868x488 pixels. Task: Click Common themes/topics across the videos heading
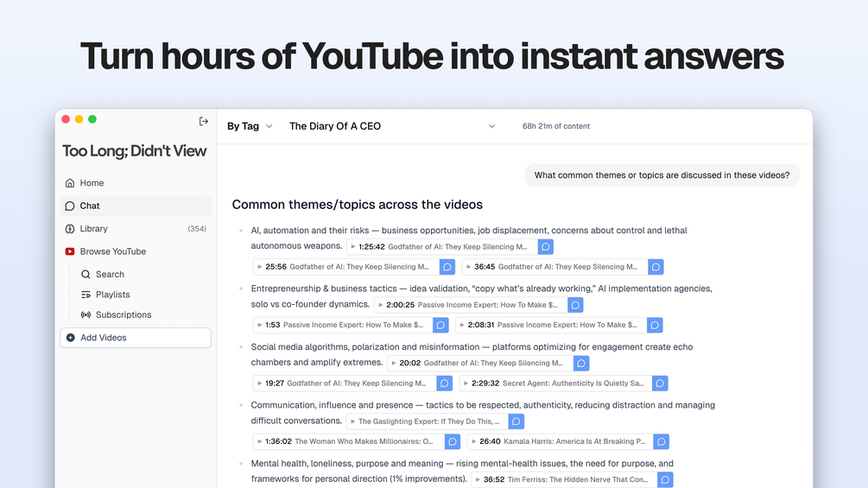point(357,204)
